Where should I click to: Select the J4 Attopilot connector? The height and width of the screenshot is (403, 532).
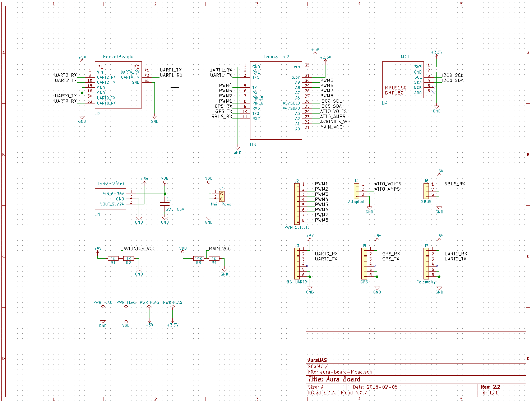tap(356, 191)
